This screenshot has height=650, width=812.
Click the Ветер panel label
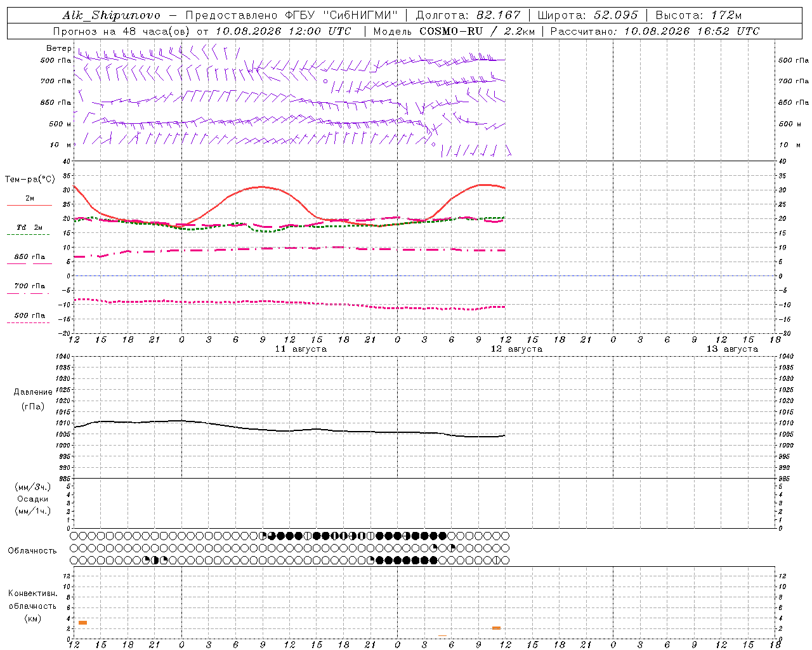(x=58, y=48)
